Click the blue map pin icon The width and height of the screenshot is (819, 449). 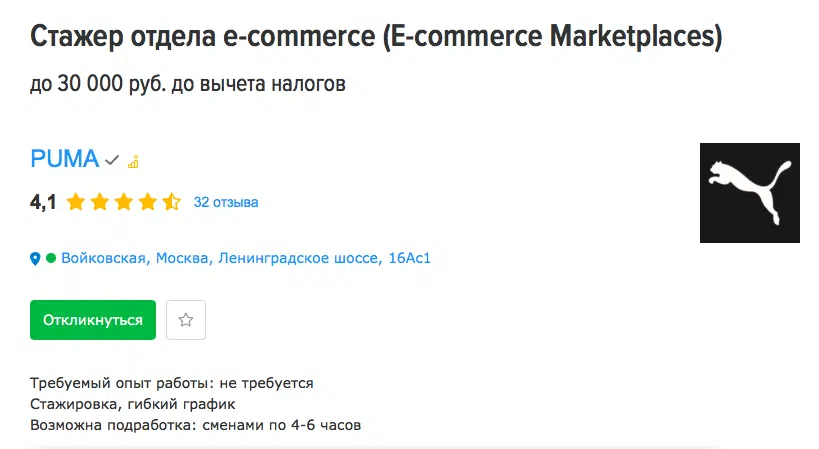(35, 258)
